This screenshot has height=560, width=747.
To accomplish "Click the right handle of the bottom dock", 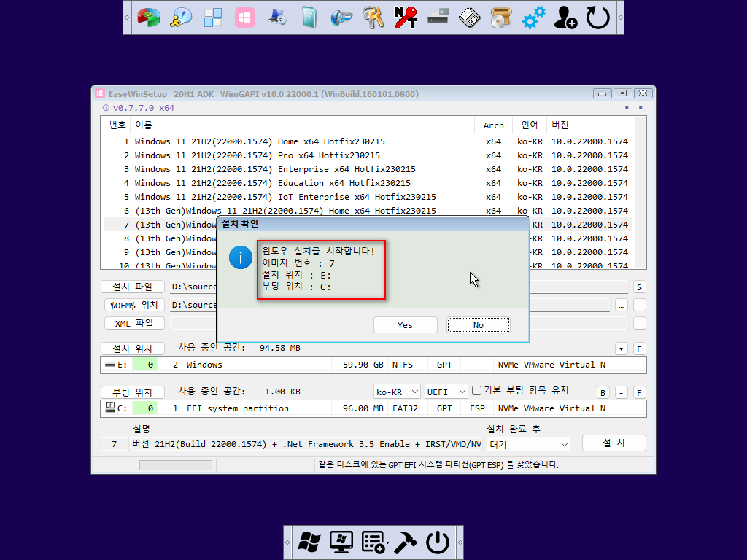I will (x=460, y=542).
